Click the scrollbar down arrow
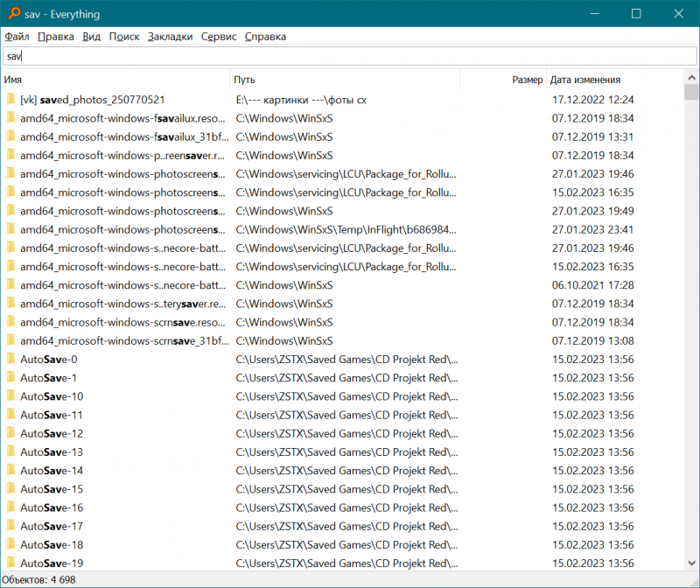Screen dimensions: 700x588 (x=691, y=563)
